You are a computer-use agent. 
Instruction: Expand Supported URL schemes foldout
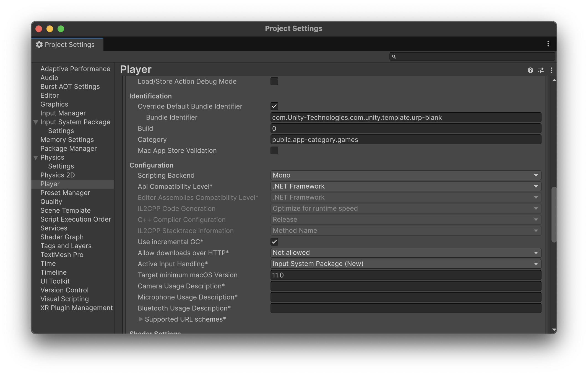point(141,319)
